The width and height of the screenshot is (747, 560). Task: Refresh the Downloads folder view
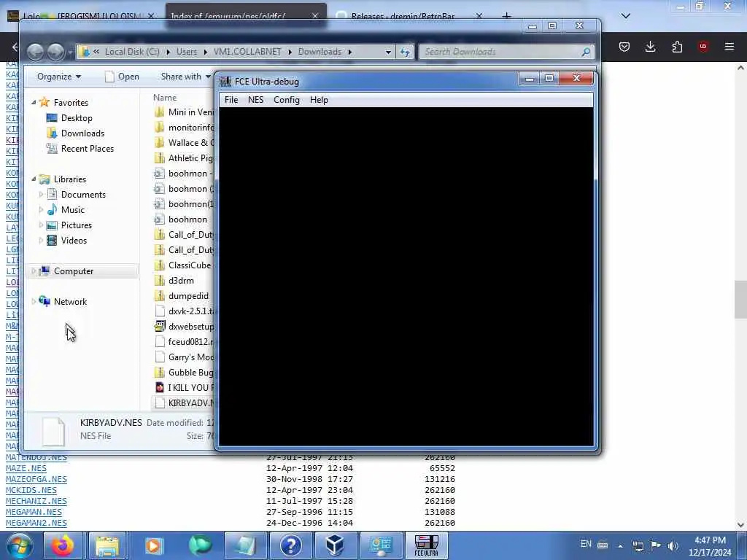click(405, 52)
